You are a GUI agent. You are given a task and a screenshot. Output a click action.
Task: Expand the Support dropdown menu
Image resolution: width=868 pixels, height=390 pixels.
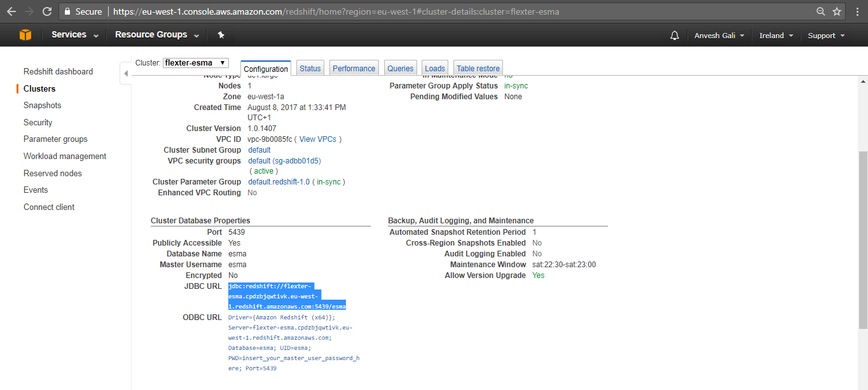pyautogui.click(x=826, y=36)
